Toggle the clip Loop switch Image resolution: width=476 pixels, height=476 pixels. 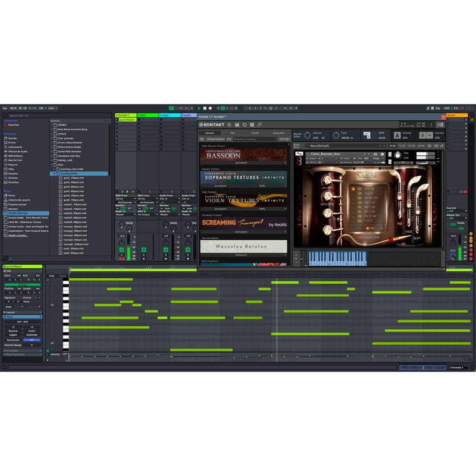[x=23, y=284]
